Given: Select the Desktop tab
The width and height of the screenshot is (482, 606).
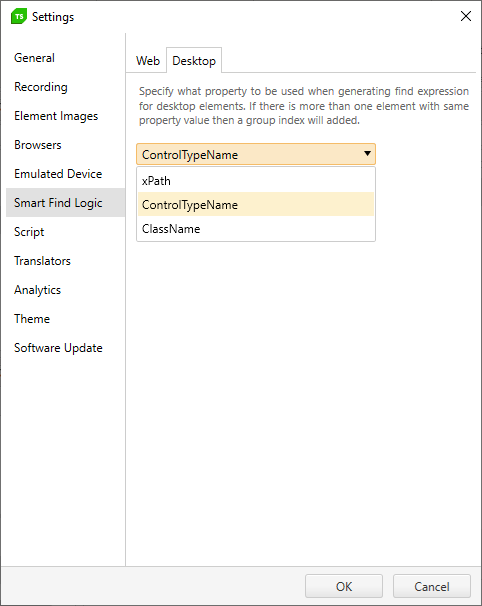Looking at the screenshot, I should click(x=194, y=61).
